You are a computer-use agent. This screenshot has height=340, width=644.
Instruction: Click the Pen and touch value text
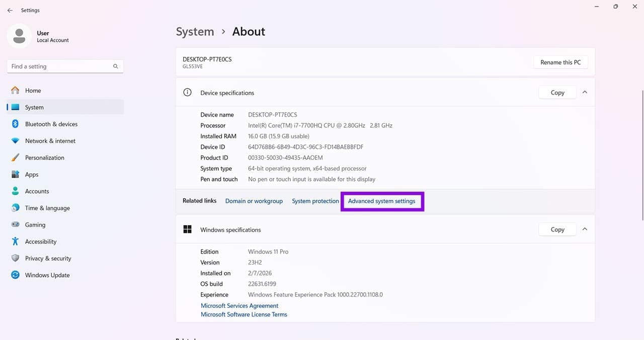tap(311, 179)
